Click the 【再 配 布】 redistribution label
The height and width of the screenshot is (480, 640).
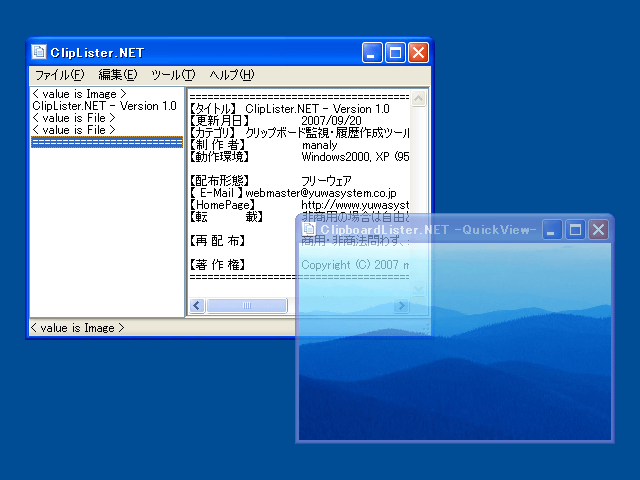[218, 241]
